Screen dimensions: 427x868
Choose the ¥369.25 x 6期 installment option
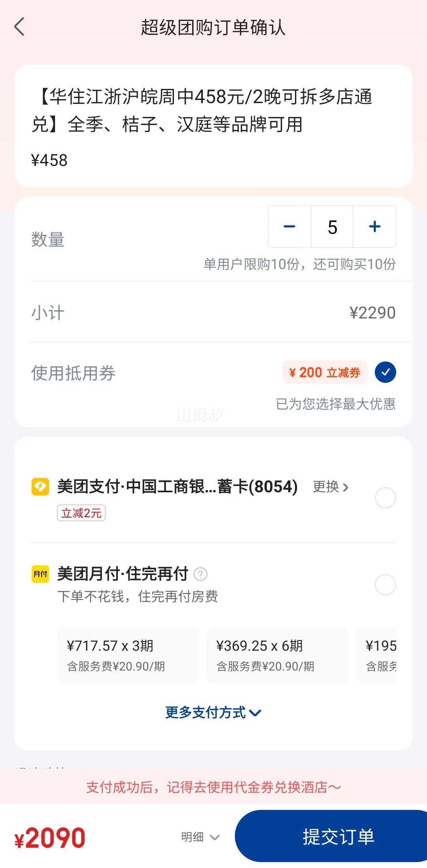click(x=277, y=655)
